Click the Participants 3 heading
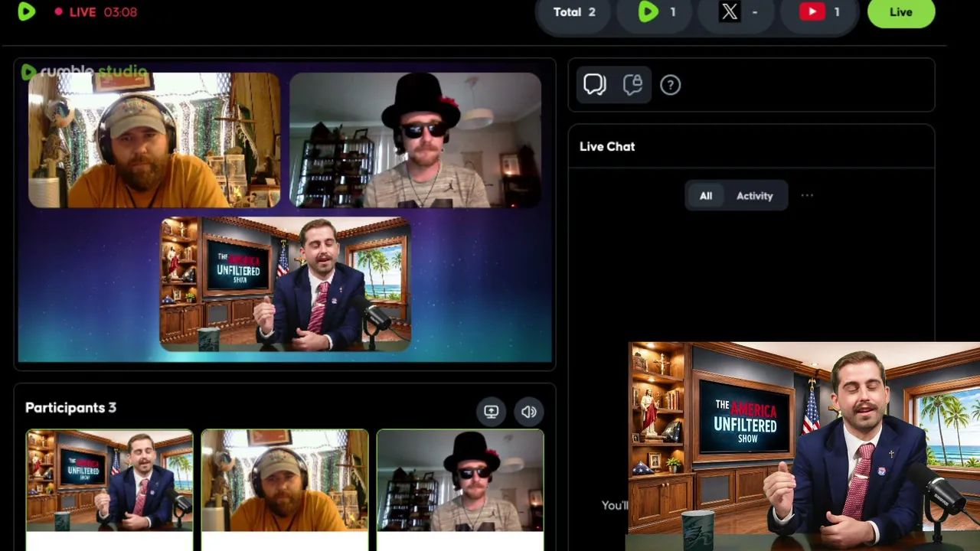The width and height of the screenshot is (980, 551). [x=70, y=408]
